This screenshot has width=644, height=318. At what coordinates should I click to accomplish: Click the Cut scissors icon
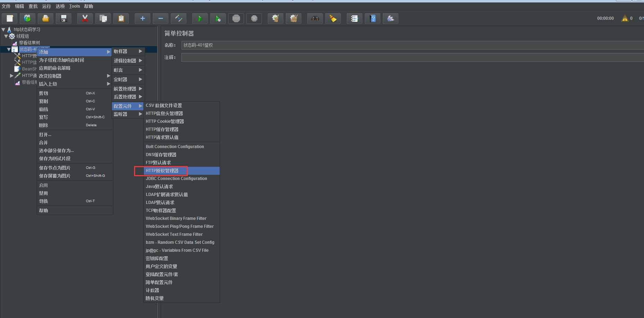coord(85,18)
